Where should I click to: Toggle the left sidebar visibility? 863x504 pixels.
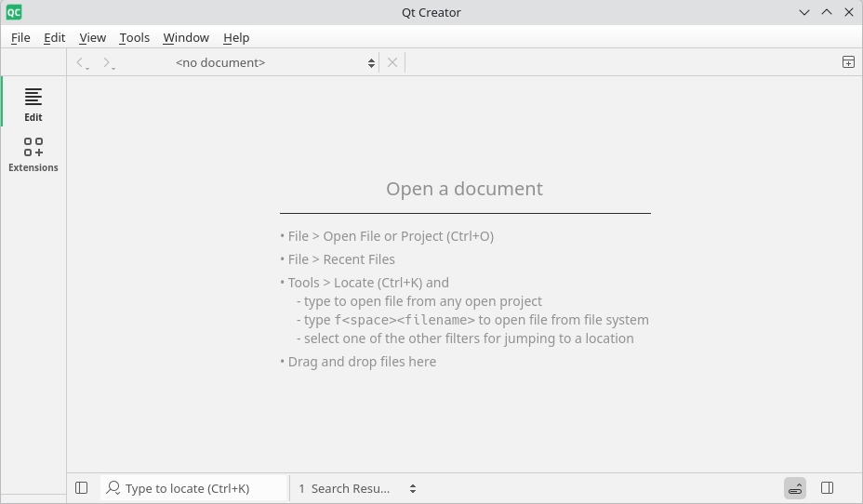[x=82, y=488]
